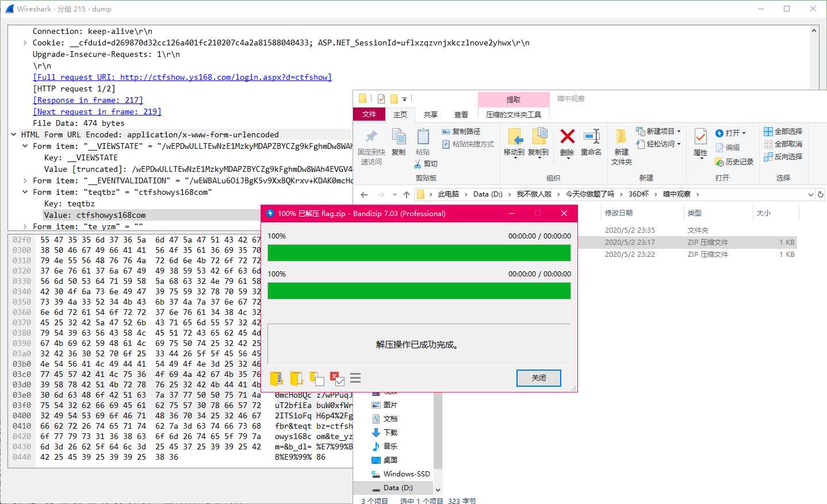Screen dimensions: 827x504
Task: Click the Paste (粘贴) clipboard icon
Action: (x=423, y=137)
